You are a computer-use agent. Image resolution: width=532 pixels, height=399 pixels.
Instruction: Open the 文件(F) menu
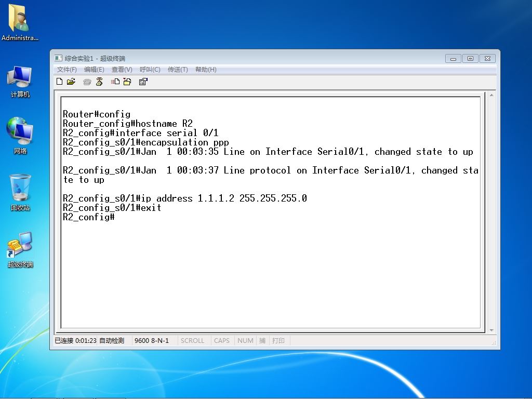pyautogui.click(x=66, y=70)
